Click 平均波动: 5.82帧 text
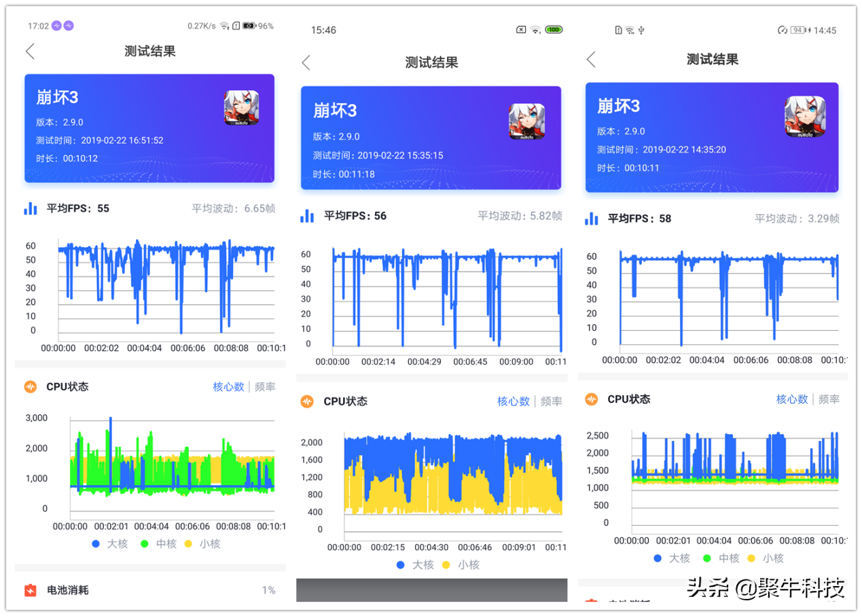The width and height of the screenshot is (862, 616). [x=520, y=216]
